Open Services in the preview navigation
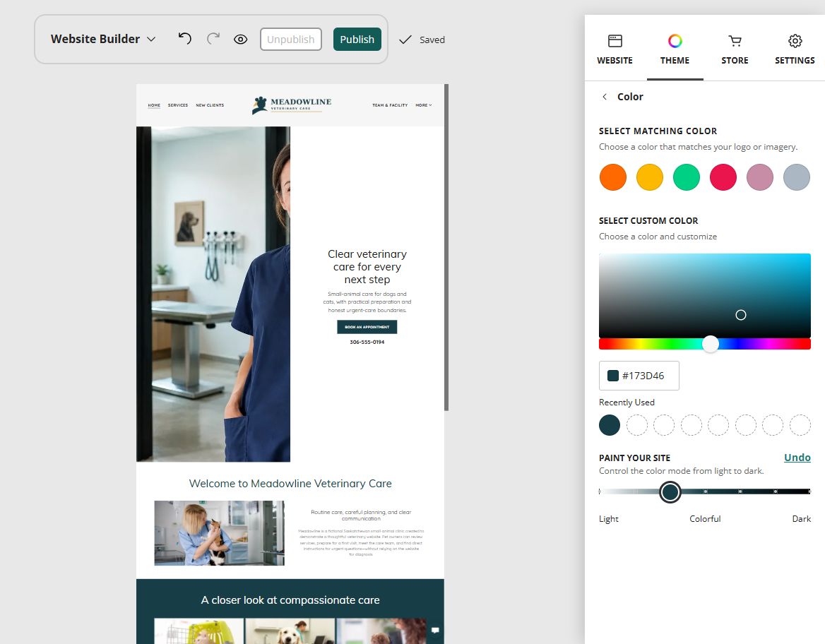Screen dimensions: 825x644 click(x=178, y=105)
